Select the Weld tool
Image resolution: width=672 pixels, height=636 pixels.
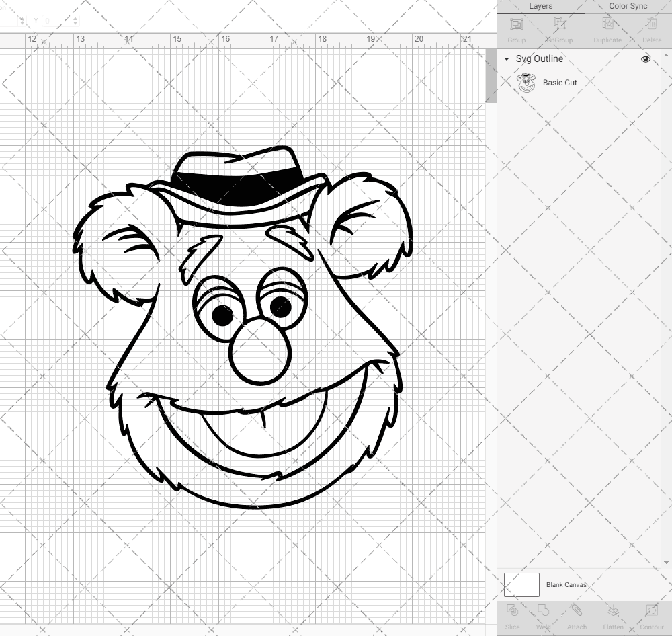(543, 610)
